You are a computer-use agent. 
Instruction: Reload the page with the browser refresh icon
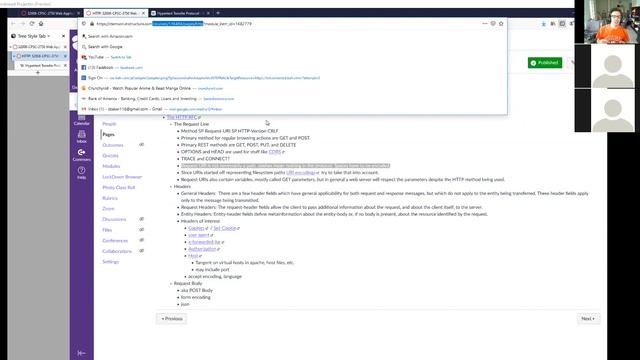(x=32, y=24)
